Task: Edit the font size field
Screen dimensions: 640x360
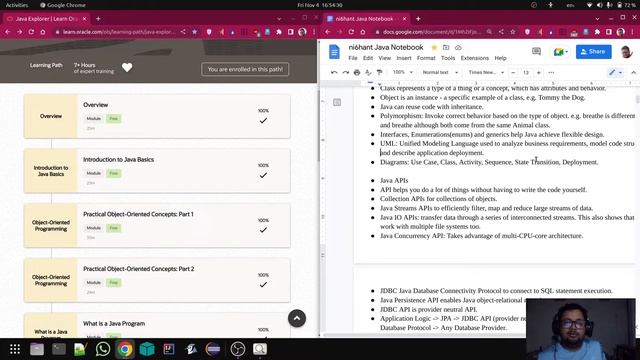Action: click(526, 72)
